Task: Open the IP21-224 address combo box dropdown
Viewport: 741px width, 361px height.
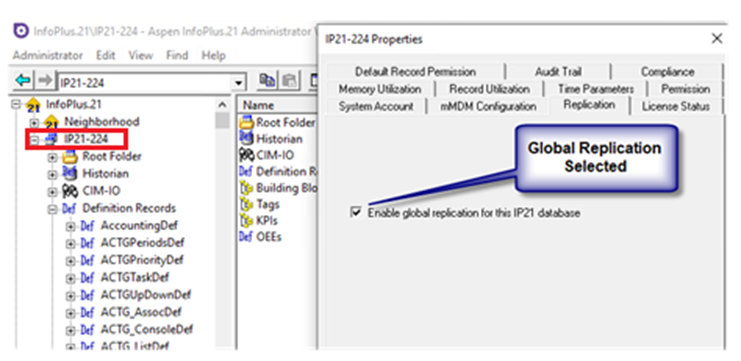Action: (239, 83)
